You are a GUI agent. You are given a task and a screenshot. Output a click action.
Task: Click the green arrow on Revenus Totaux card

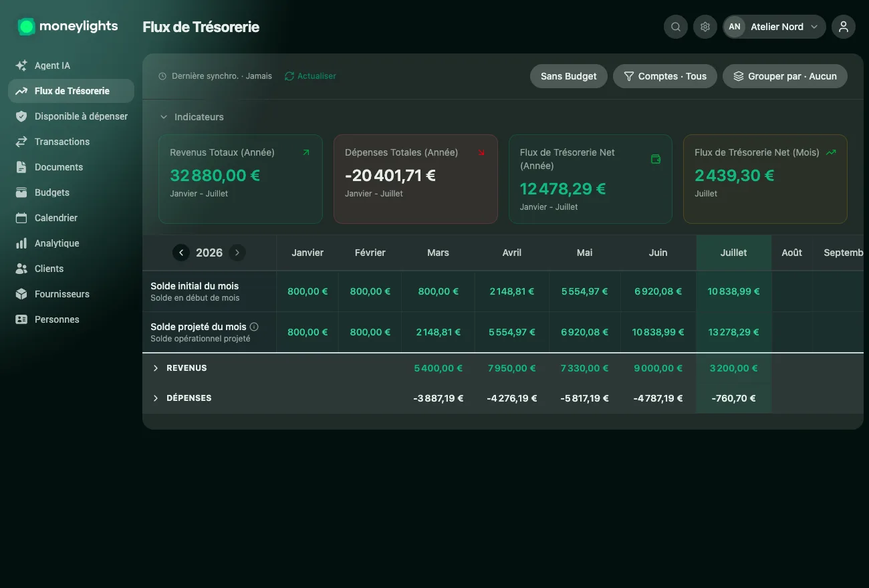coord(306,152)
